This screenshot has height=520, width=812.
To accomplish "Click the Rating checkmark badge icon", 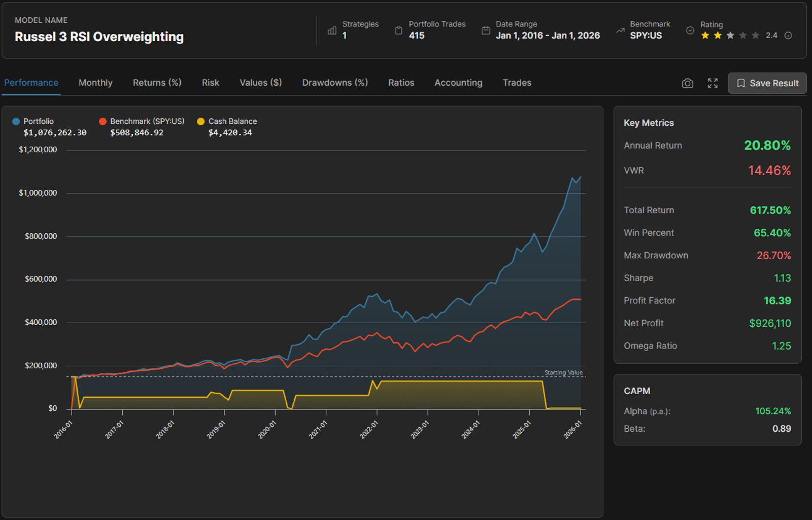I will click(x=690, y=30).
